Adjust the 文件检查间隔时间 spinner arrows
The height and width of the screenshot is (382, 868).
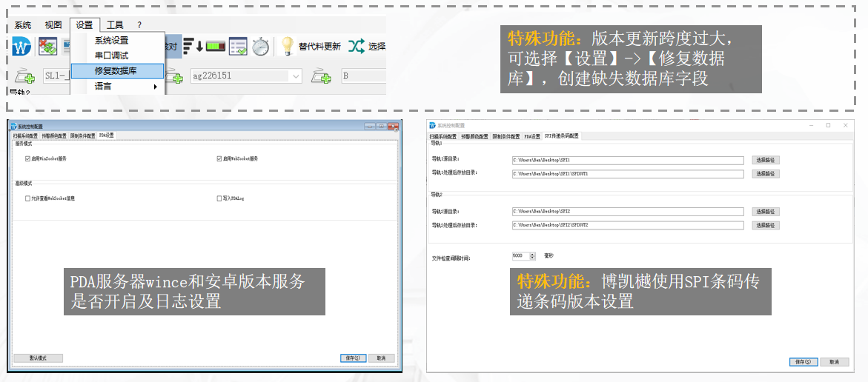click(532, 256)
